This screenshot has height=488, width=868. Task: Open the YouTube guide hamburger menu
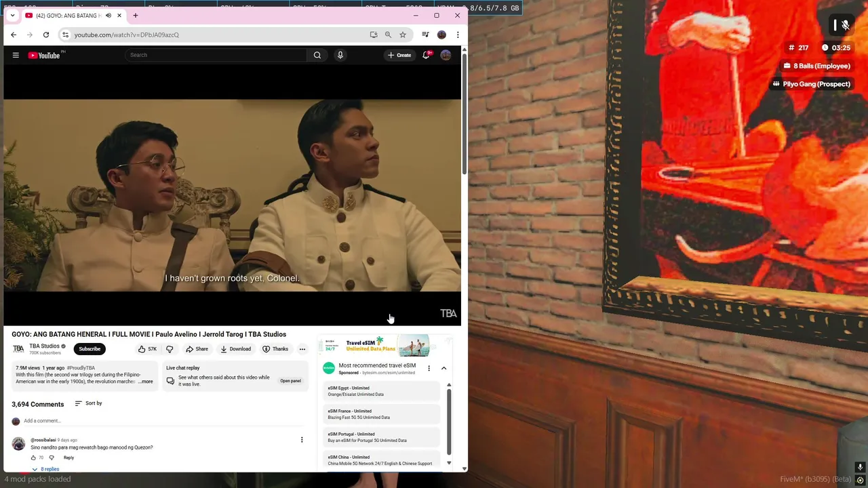(16, 55)
